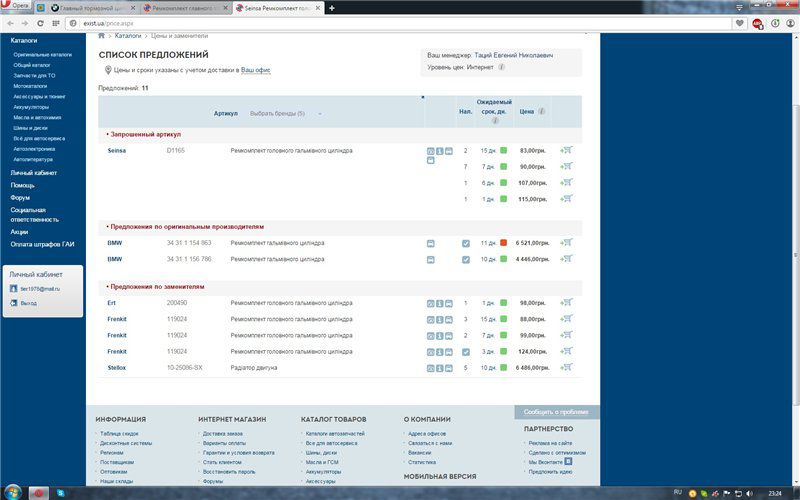Open Доставка заказа footer link
800x500 pixels.
coord(222,434)
